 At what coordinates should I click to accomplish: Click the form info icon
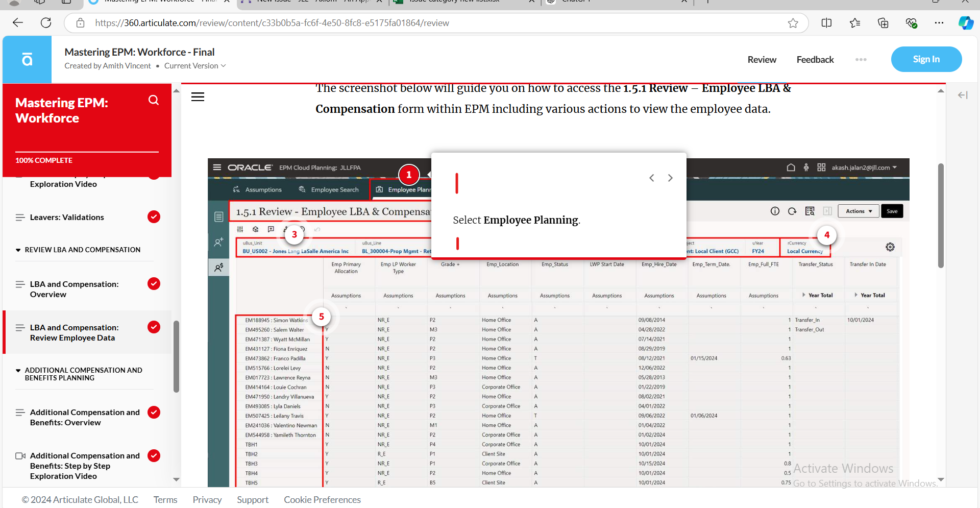775,211
